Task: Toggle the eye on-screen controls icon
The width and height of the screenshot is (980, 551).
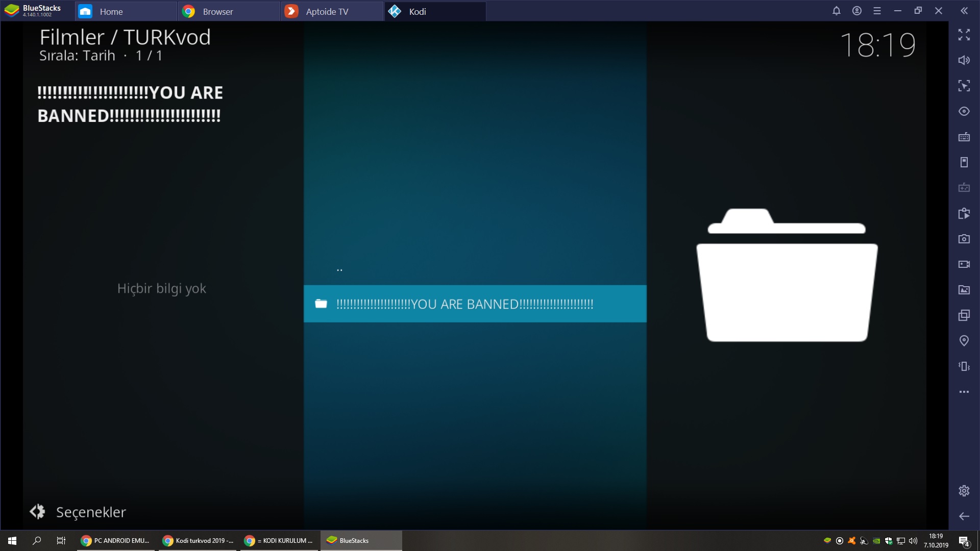Action: tap(964, 111)
